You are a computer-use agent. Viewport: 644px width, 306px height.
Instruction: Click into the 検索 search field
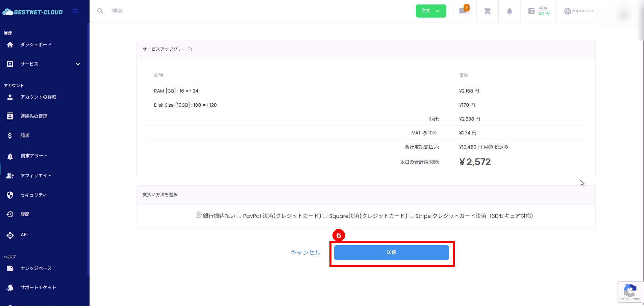203,11
